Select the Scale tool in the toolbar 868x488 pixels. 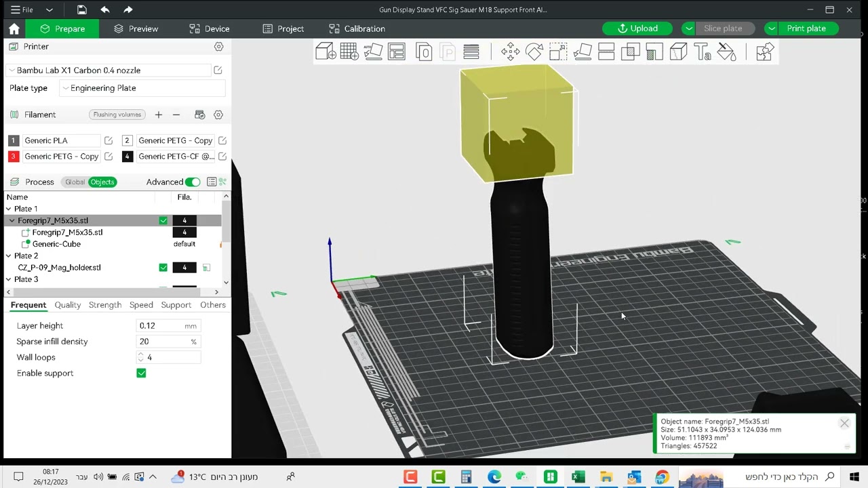coord(558,52)
